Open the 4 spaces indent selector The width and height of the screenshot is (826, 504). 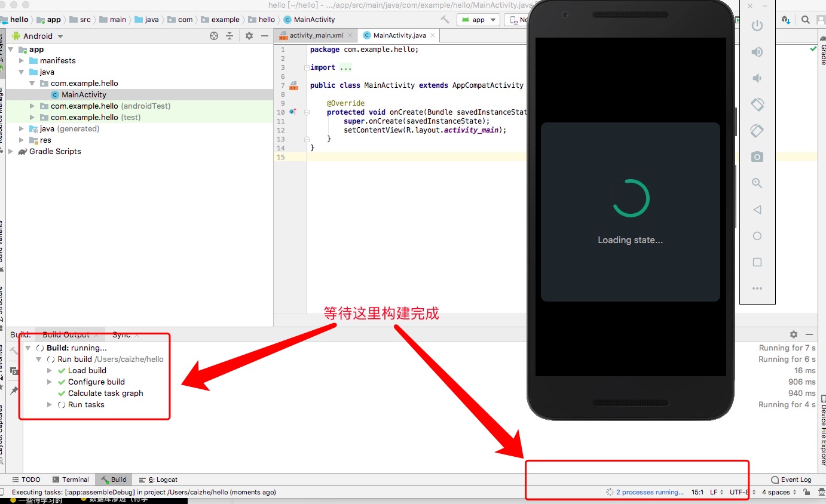[779, 492]
